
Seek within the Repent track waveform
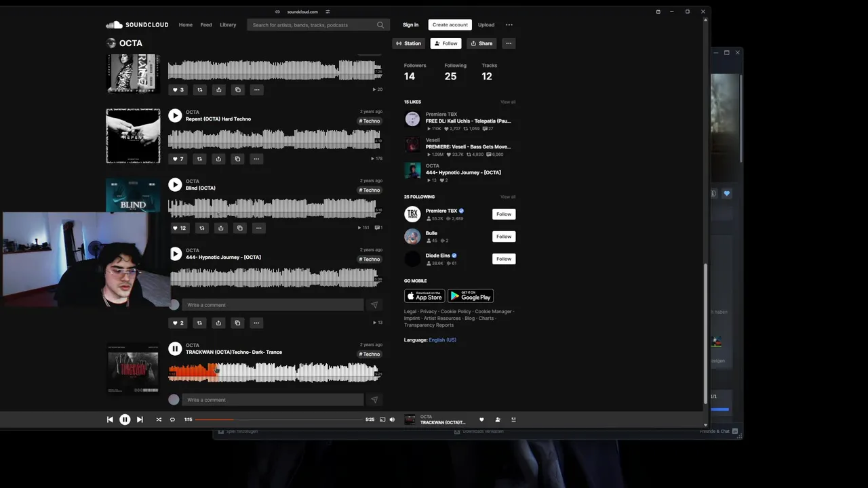tap(274, 139)
